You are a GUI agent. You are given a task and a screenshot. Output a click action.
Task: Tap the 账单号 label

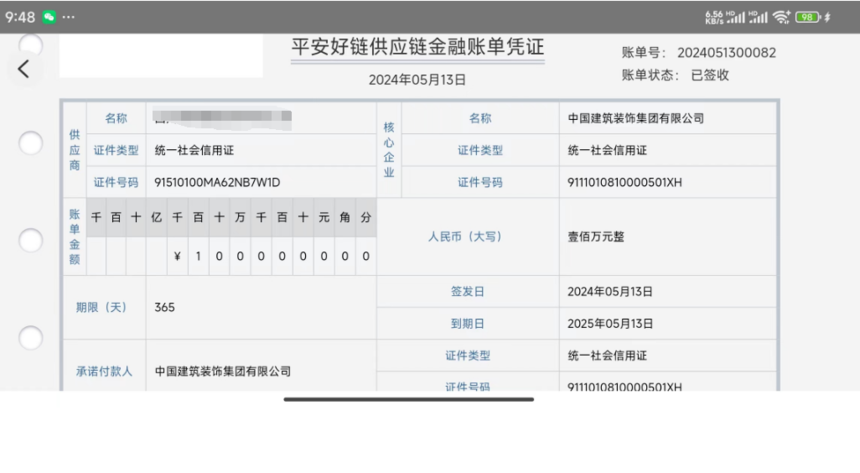tap(643, 53)
